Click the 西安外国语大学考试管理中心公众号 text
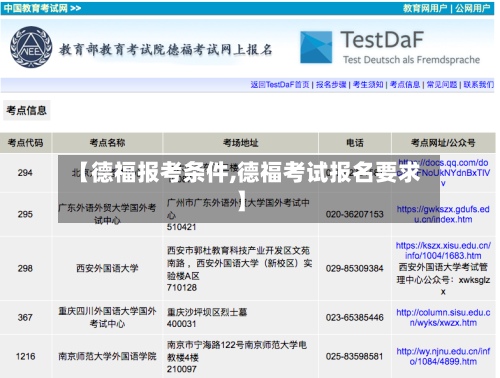Screen dimensions: 500x378 coord(443,279)
